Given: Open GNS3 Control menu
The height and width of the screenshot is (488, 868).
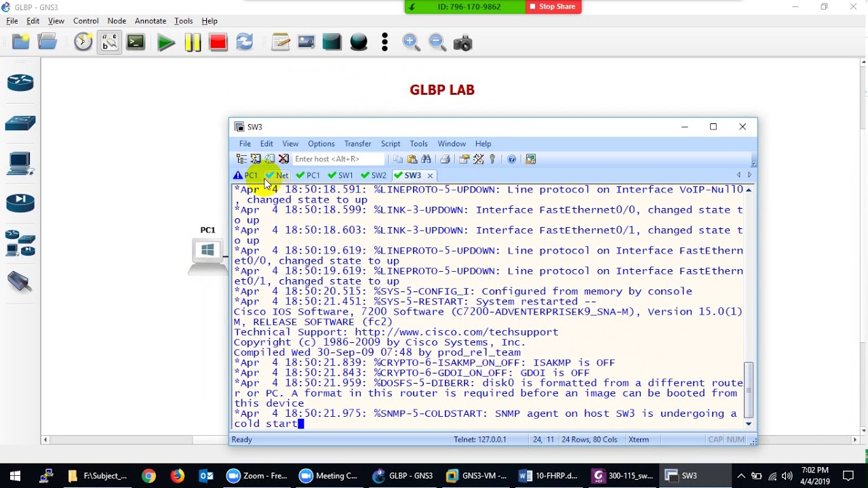Looking at the screenshot, I should [x=85, y=21].
